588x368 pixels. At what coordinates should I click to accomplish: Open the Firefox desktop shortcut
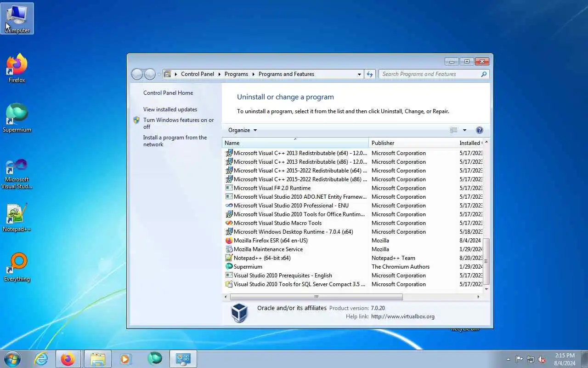pos(17,68)
